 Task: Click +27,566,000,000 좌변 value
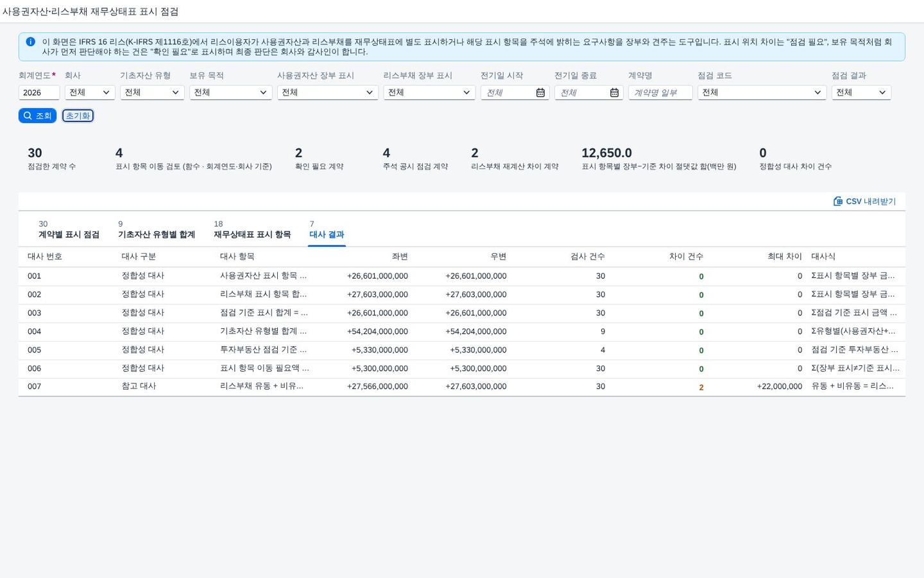click(x=377, y=387)
